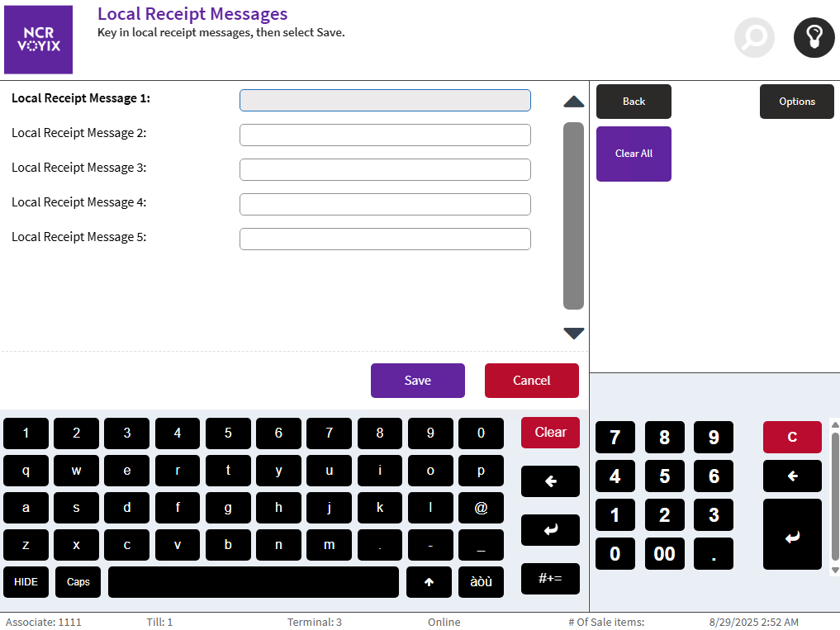This screenshot has height=630, width=840.
Task: Toggle the Caps key on keyboard
Action: point(78,582)
